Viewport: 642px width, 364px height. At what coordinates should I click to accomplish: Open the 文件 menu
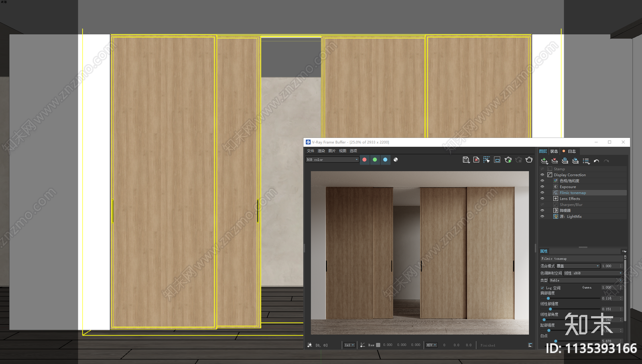pos(311,151)
